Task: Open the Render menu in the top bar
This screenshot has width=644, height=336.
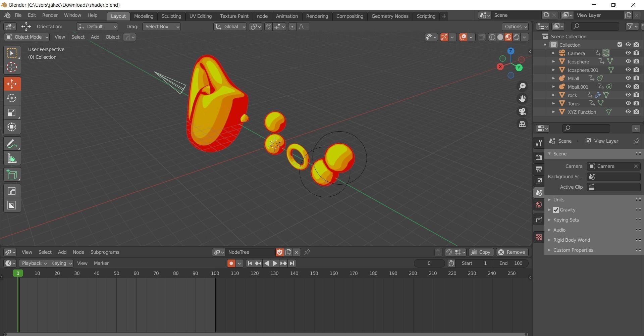Action: (x=50, y=15)
